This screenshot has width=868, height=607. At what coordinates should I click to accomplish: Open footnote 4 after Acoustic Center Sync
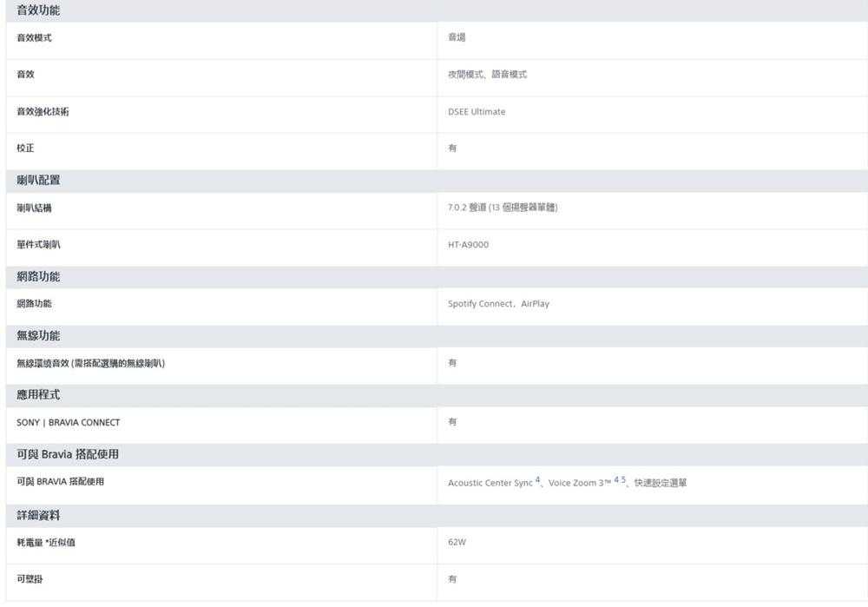537,479
